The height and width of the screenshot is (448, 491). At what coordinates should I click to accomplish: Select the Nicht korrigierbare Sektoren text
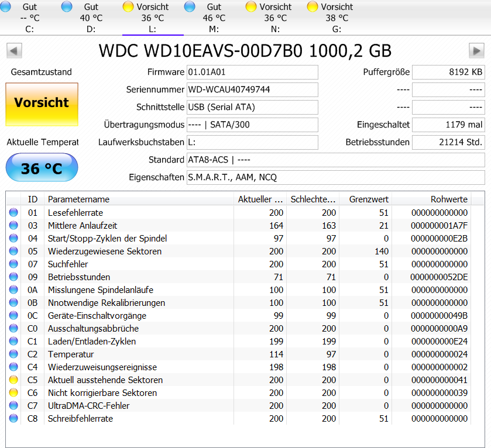(102, 392)
